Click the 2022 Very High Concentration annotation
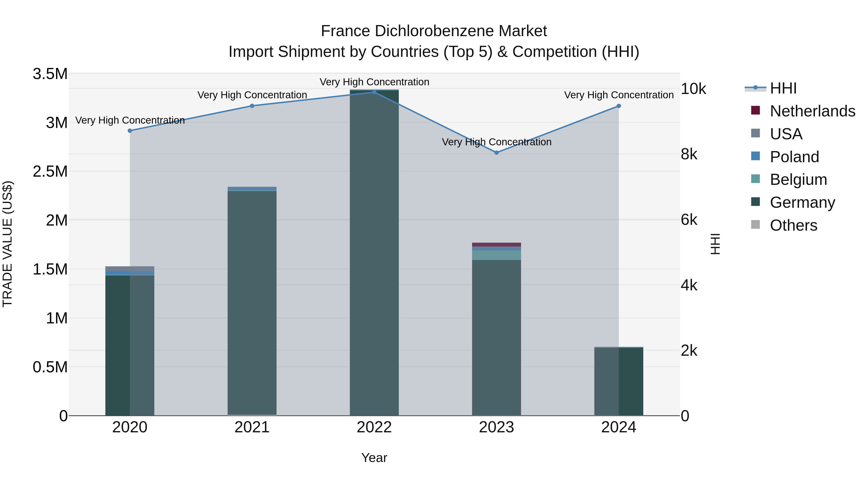 pos(374,82)
